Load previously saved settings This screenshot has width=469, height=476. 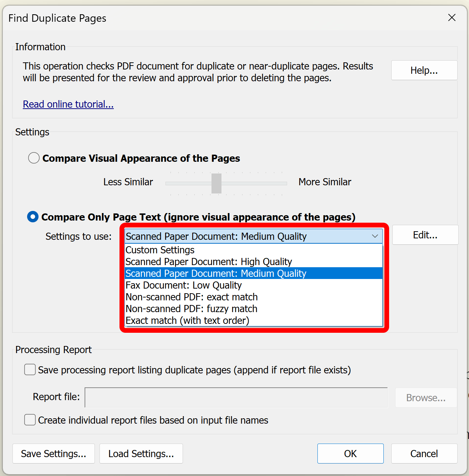point(141,454)
